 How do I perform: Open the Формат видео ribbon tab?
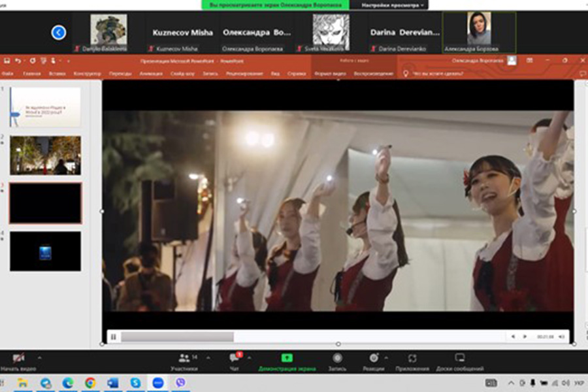point(330,74)
